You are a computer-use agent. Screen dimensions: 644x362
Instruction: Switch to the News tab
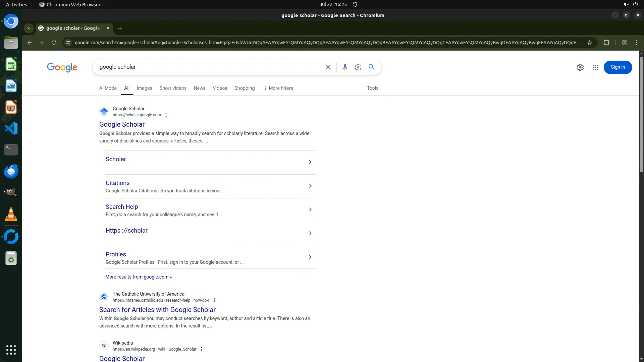click(199, 88)
